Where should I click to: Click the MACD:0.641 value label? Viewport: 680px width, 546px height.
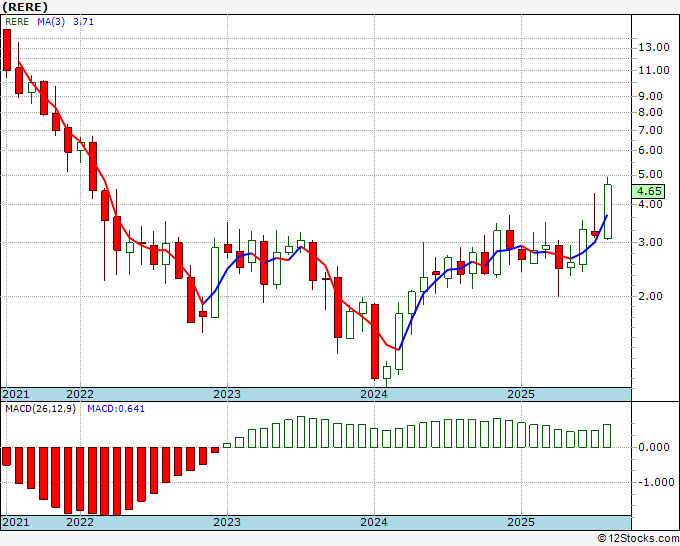pyautogui.click(x=116, y=409)
